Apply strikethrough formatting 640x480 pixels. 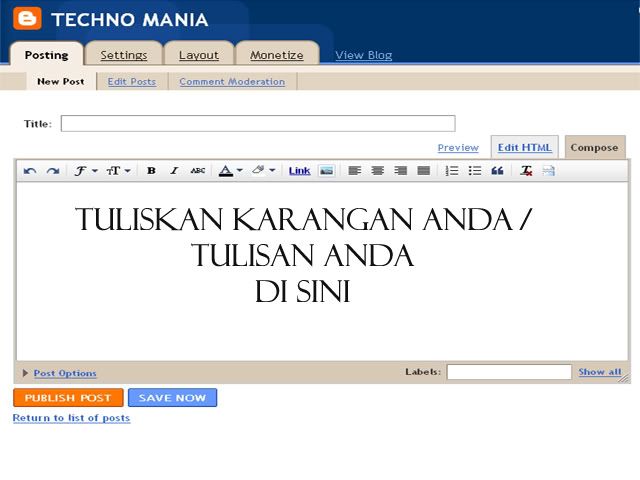pos(198,171)
